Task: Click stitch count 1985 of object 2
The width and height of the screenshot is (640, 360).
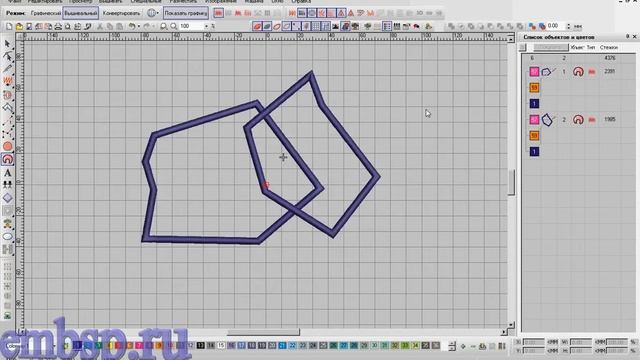Action: click(x=609, y=120)
